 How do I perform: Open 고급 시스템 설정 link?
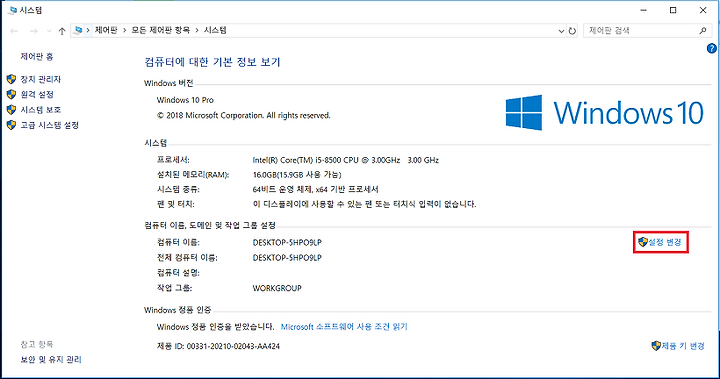pos(50,125)
